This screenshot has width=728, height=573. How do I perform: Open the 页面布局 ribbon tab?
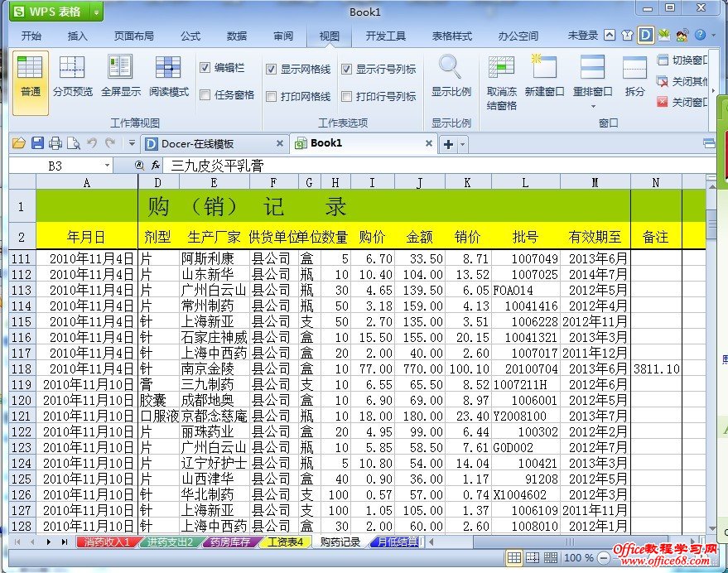coord(133,36)
